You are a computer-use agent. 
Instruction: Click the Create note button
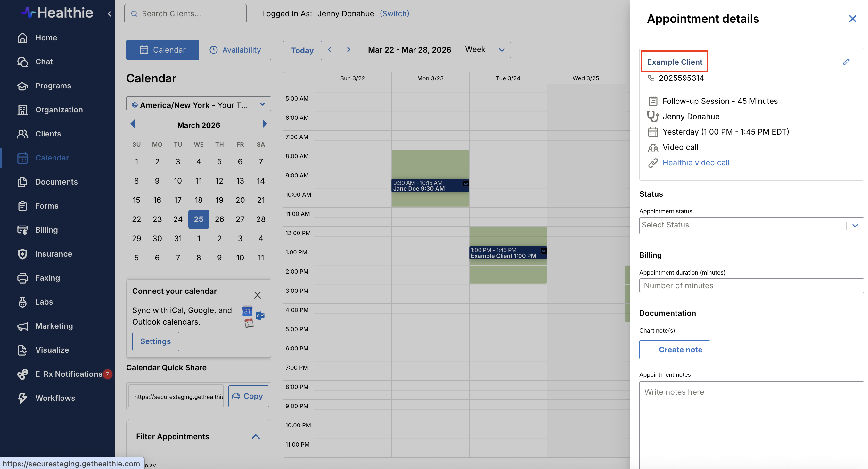pyautogui.click(x=675, y=350)
